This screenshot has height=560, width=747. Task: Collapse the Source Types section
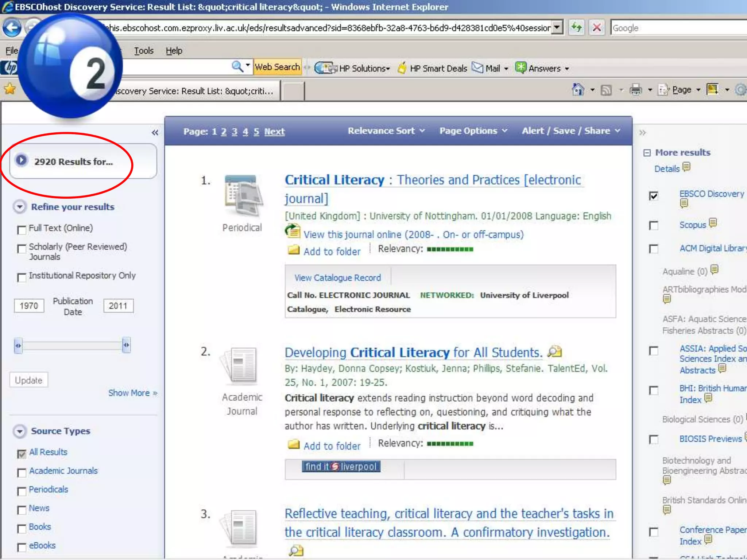(20, 431)
